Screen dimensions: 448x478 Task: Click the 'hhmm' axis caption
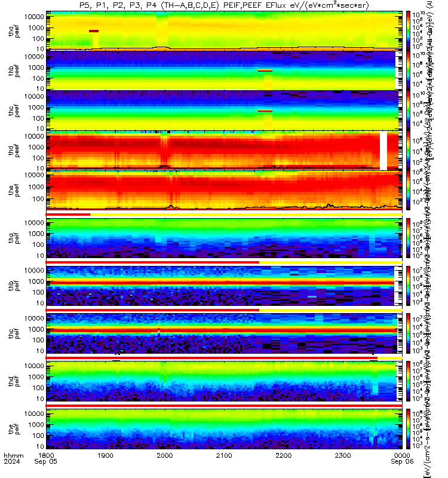point(13,455)
